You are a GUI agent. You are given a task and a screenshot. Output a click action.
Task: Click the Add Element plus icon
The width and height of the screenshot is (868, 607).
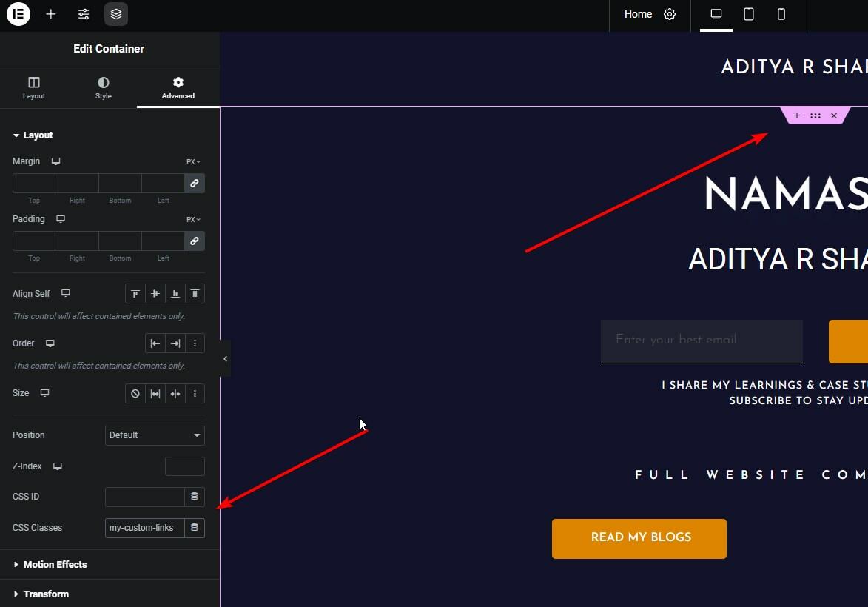tap(50, 13)
